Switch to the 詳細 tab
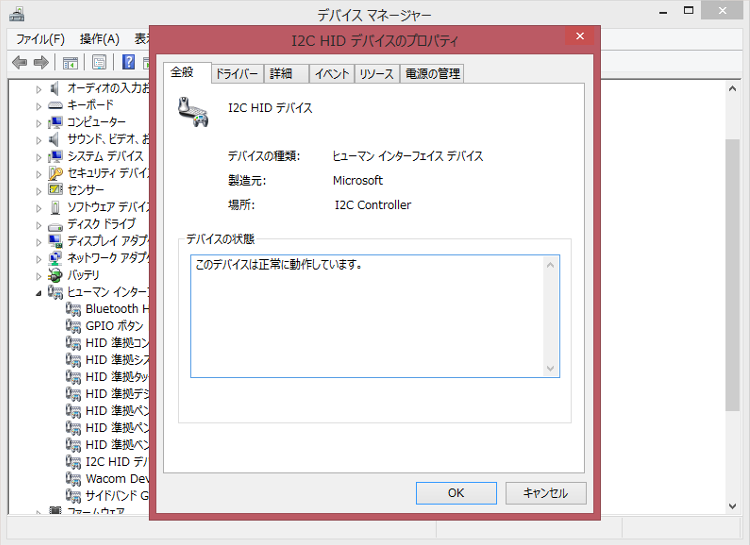 (286, 74)
